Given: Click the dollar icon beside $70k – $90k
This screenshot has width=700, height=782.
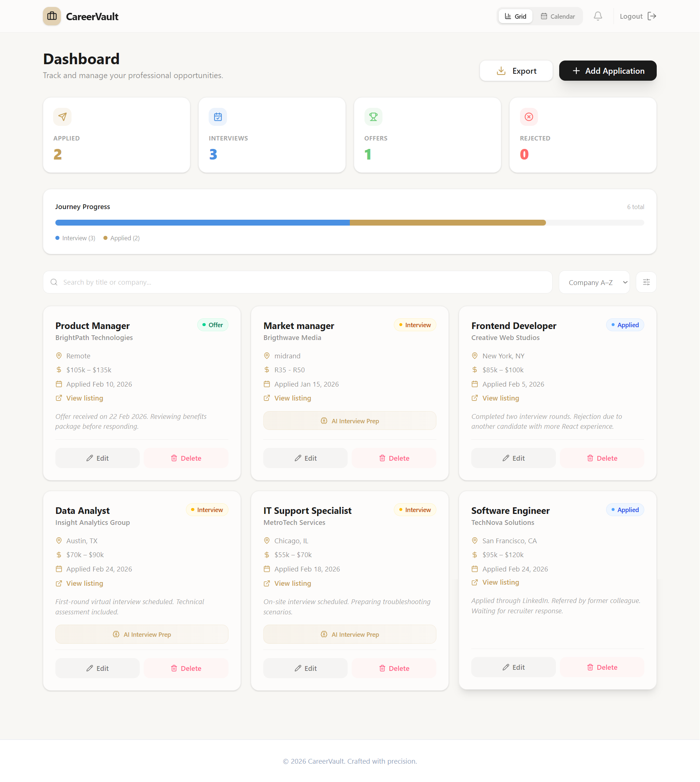Looking at the screenshot, I should [59, 555].
